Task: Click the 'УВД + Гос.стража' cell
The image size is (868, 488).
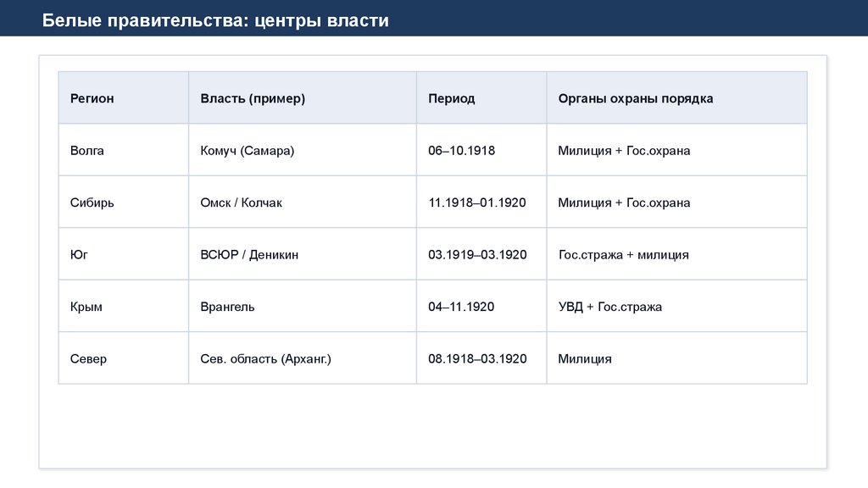Action: pyautogui.click(x=610, y=307)
